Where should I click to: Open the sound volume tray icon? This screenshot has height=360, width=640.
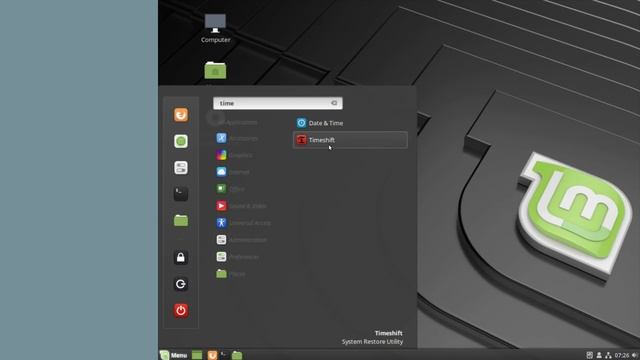(635, 356)
